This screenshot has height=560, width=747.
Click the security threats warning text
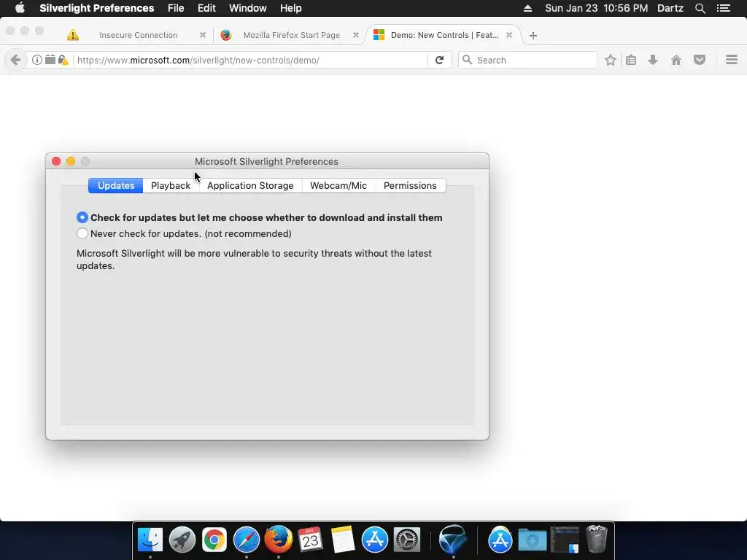point(254,260)
